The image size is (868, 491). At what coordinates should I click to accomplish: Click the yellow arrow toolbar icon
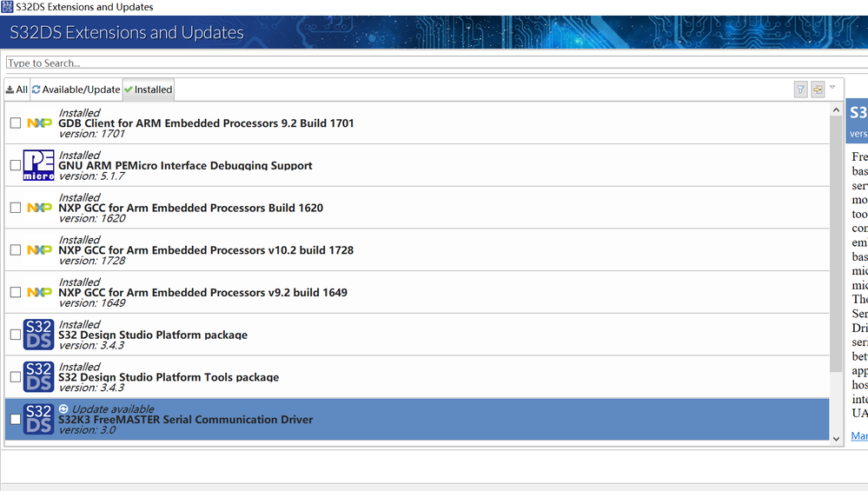818,90
